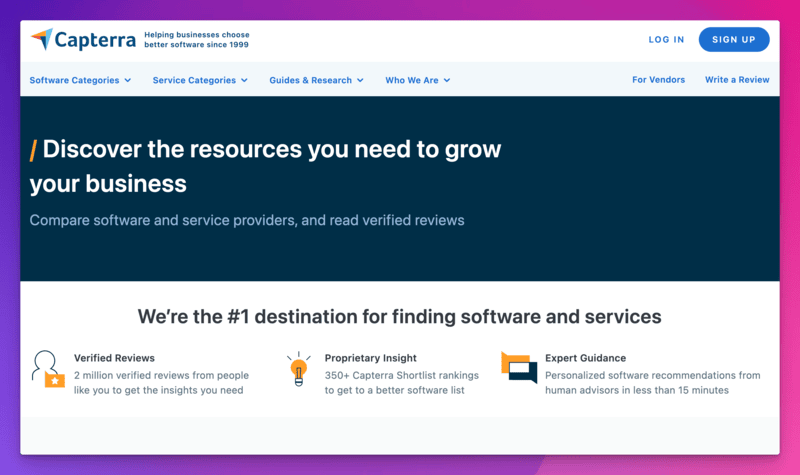Image resolution: width=800 pixels, height=475 pixels.
Task: Click the "2 million verified reviews" description
Action: pos(161,383)
